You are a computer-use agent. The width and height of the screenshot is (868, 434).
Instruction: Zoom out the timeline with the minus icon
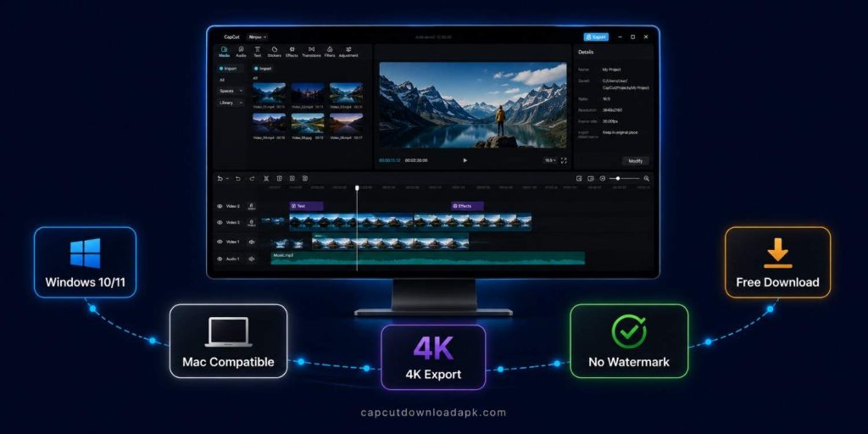[x=603, y=179]
